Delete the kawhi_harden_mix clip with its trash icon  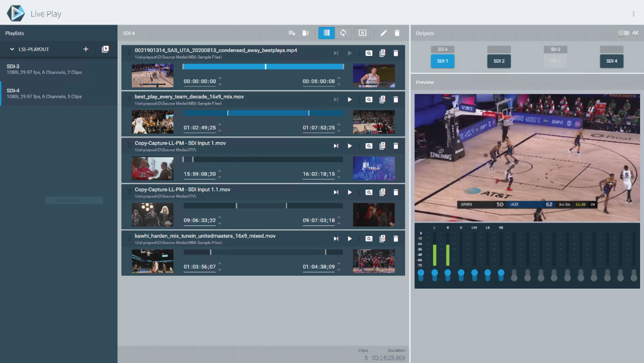396,239
